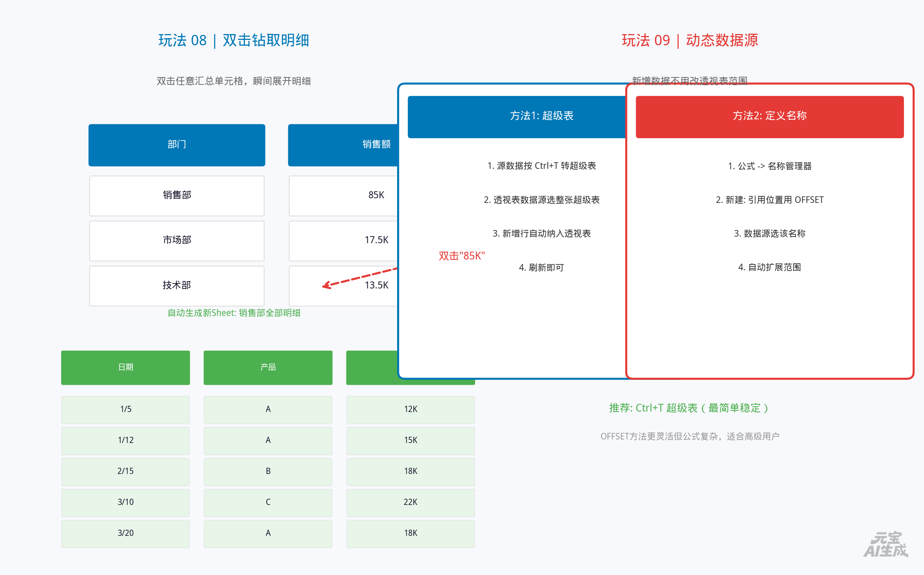Click product C cell
The height and width of the screenshot is (575, 924).
click(268, 503)
